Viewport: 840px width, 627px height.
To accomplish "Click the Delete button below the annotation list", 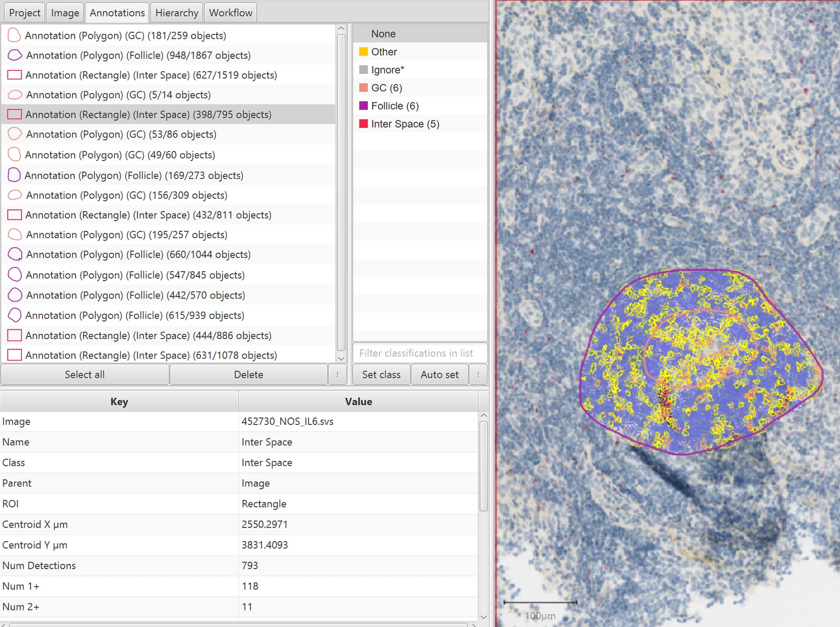I will pos(248,374).
